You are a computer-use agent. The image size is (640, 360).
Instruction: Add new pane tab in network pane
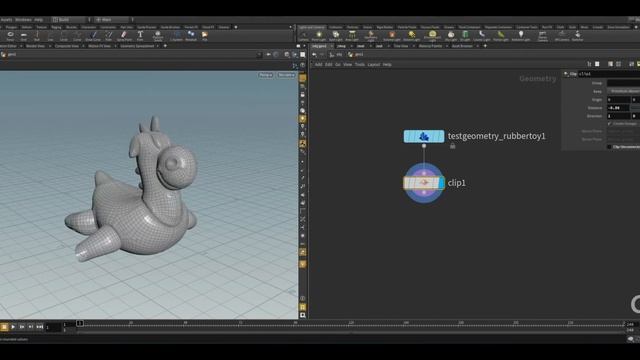(x=485, y=46)
